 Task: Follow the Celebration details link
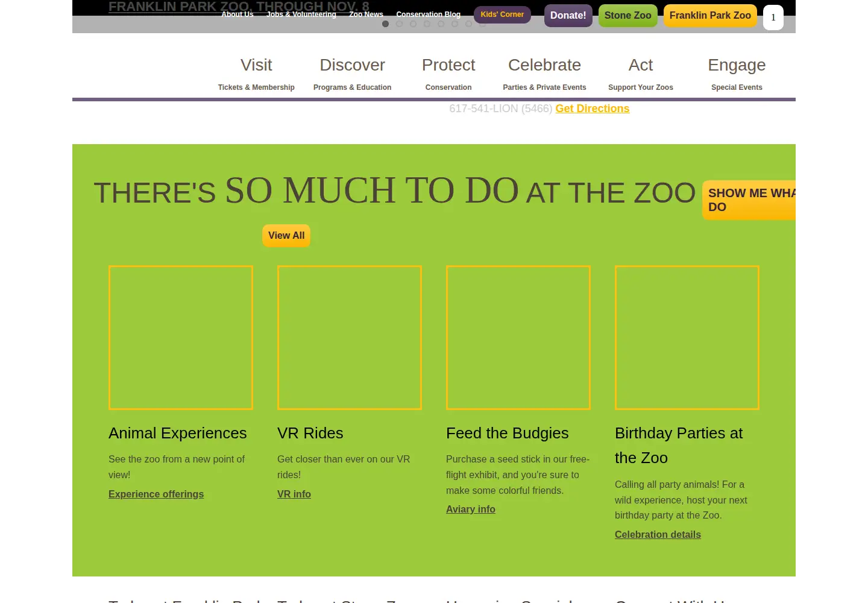(x=658, y=535)
